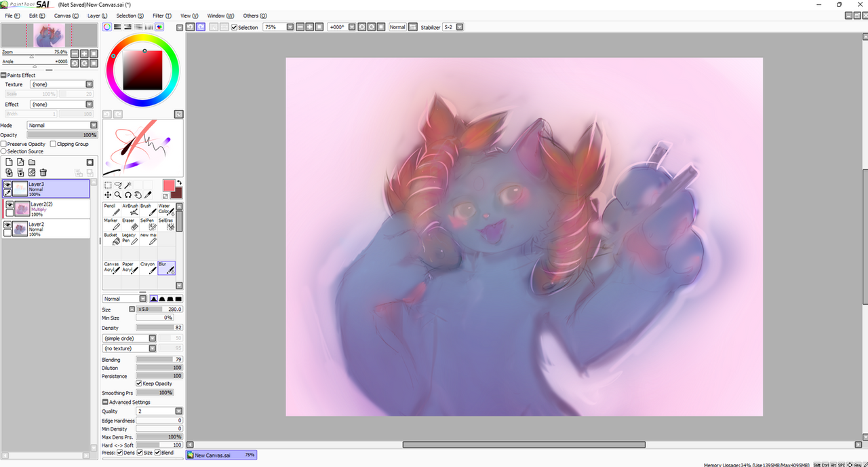Select the rectangular Selection tool

point(108,185)
